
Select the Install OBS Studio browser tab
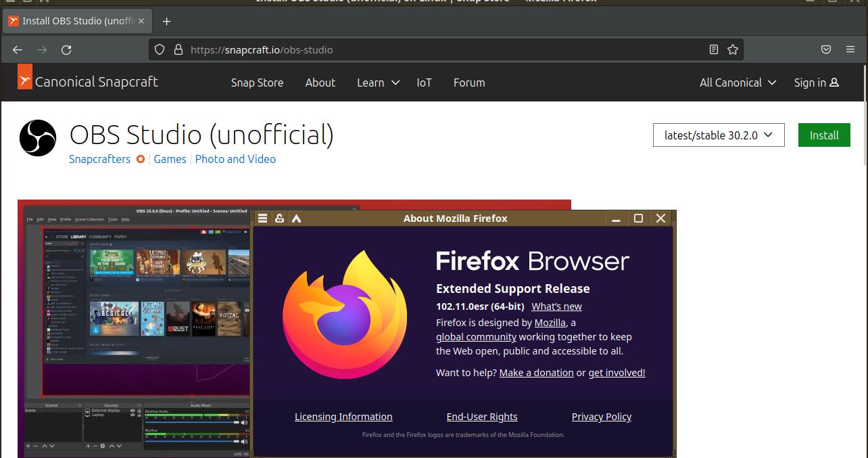click(x=76, y=21)
